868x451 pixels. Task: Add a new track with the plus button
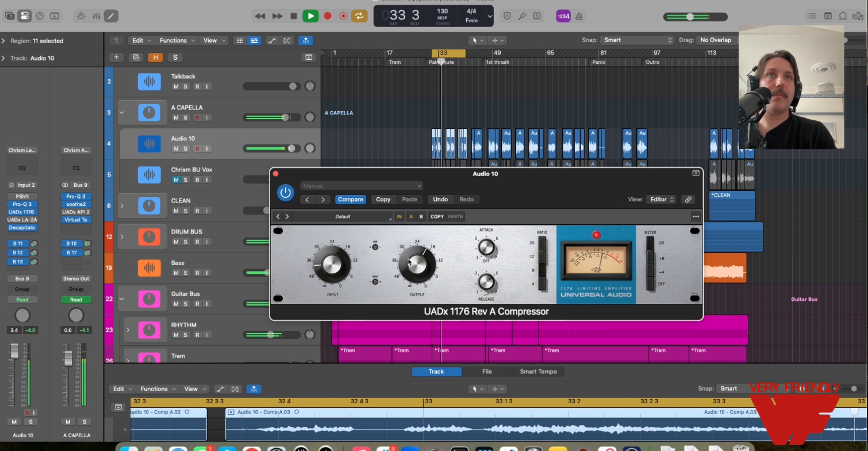pyautogui.click(x=116, y=57)
